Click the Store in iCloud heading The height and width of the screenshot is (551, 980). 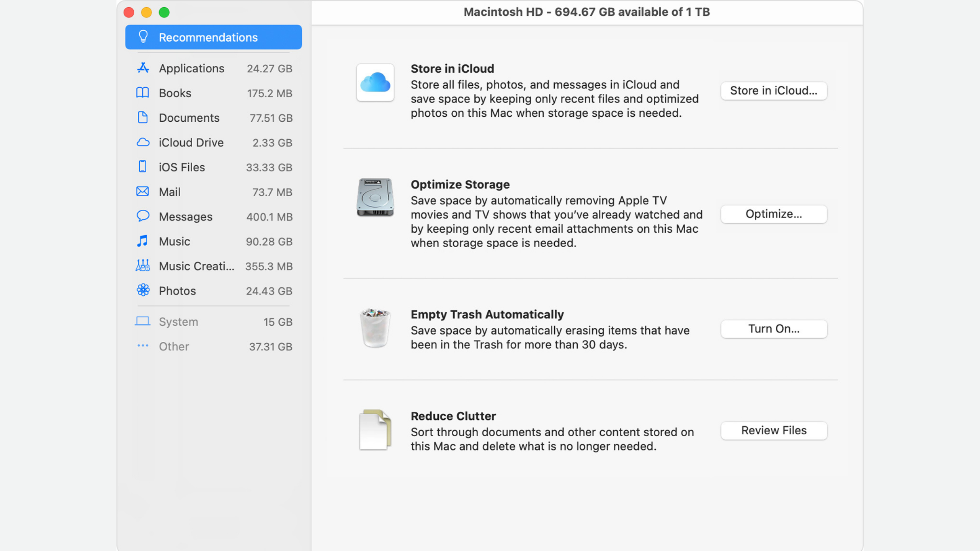pyautogui.click(x=452, y=68)
